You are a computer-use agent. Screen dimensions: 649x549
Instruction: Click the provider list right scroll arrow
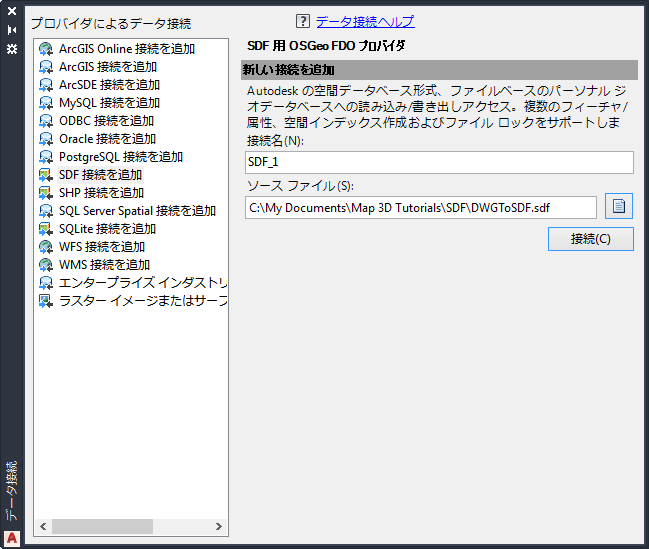[219, 526]
